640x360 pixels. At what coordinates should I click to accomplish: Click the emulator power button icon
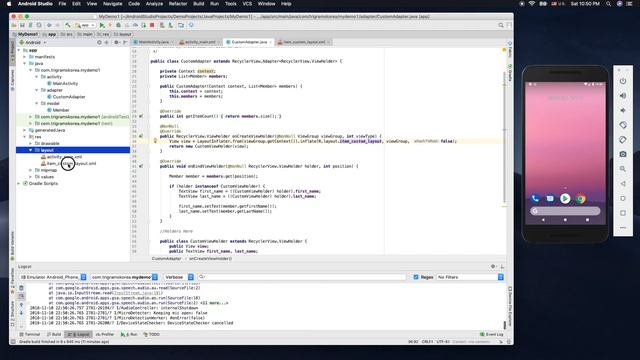coord(623,81)
